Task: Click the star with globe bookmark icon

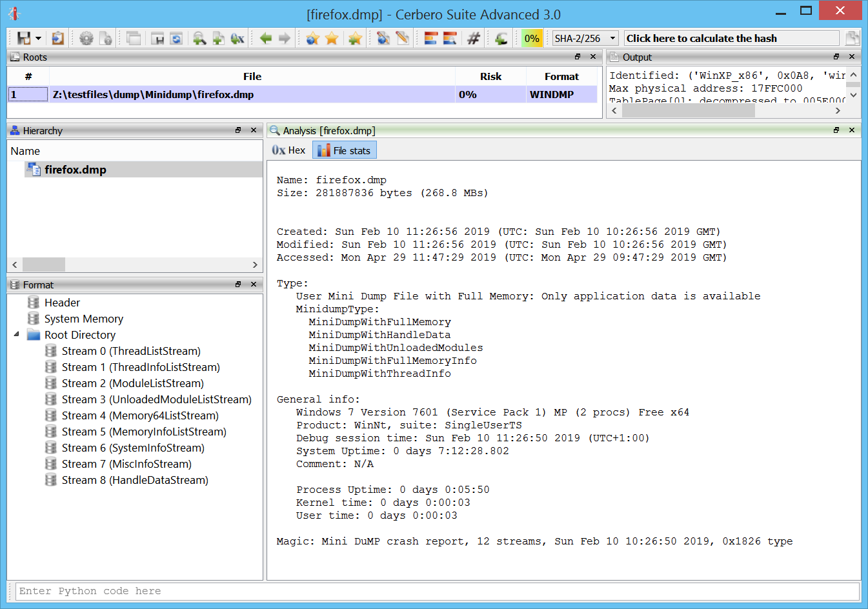Action: tap(313, 39)
